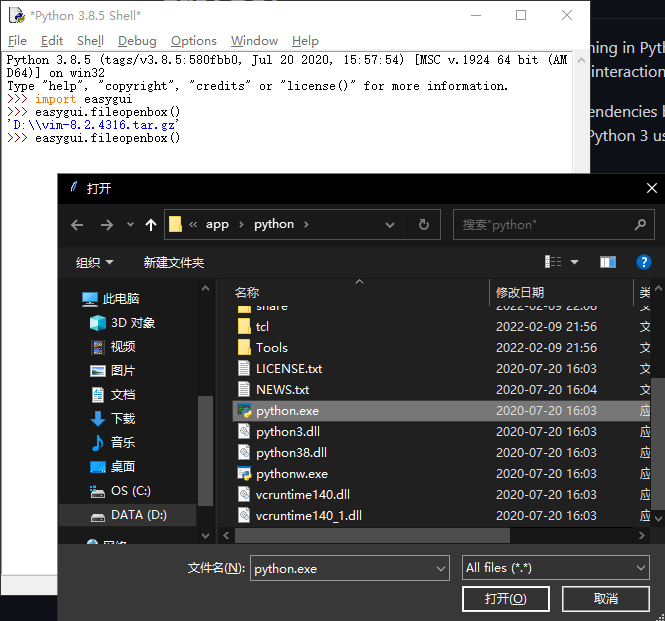
Task: Select DATA (D:) drive in the navigation pane
Action: coord(129,515)
